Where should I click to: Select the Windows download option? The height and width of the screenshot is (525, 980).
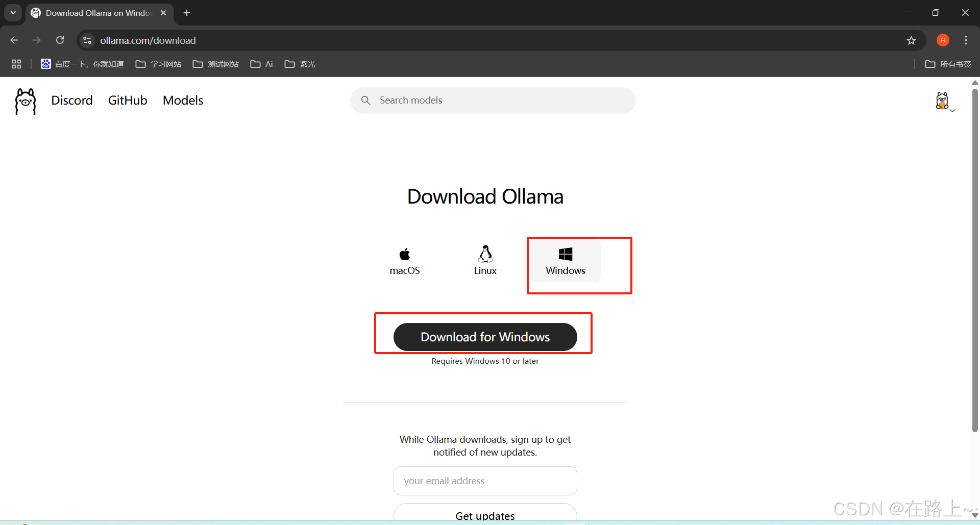[x=566, y=261]
